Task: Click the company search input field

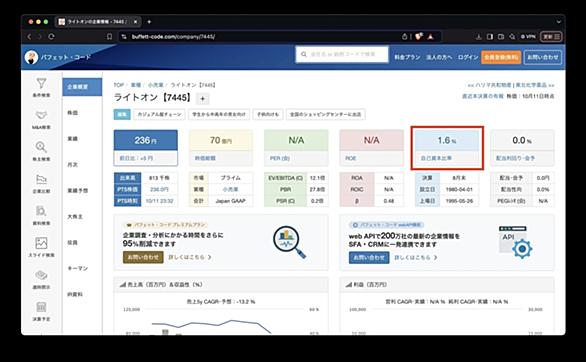Action: click(x=342, y=55)
